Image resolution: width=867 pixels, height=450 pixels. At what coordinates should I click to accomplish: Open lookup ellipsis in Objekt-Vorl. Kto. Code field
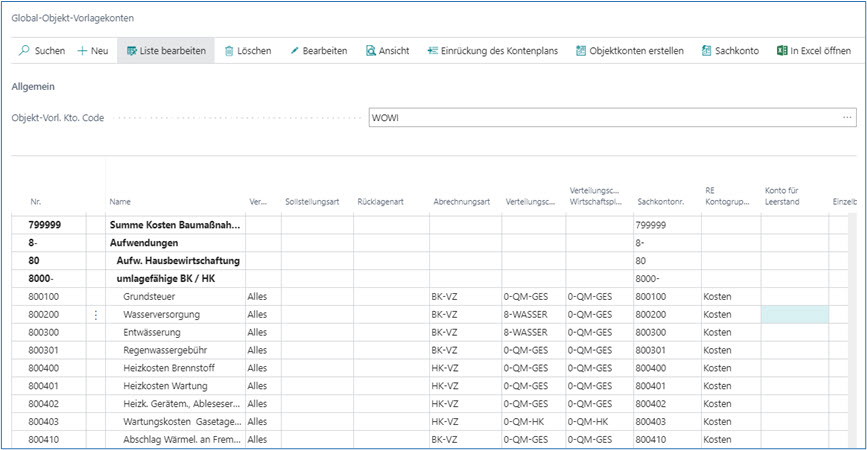(x=847, y=118)
